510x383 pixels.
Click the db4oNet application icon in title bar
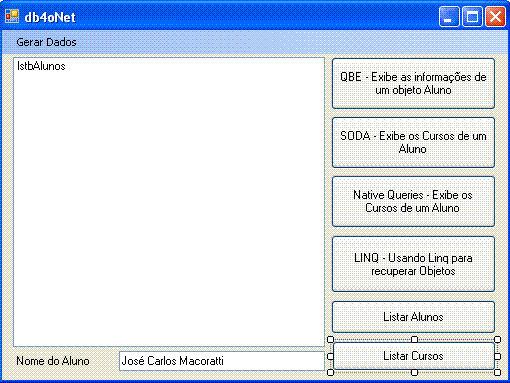[12, 16]
